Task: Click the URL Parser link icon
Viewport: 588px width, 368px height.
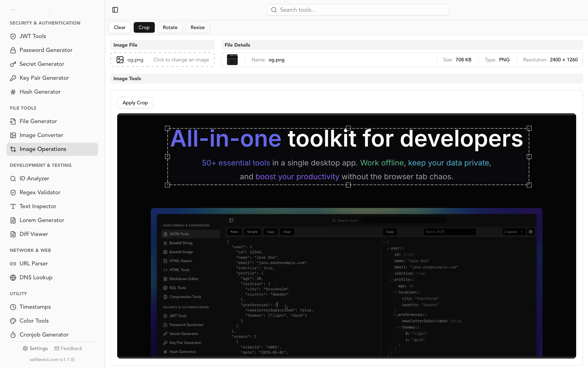Action: (13, 264)
